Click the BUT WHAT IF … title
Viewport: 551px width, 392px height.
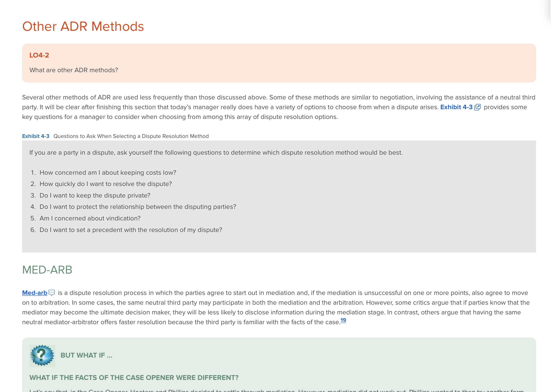click(x=86, y=355)
